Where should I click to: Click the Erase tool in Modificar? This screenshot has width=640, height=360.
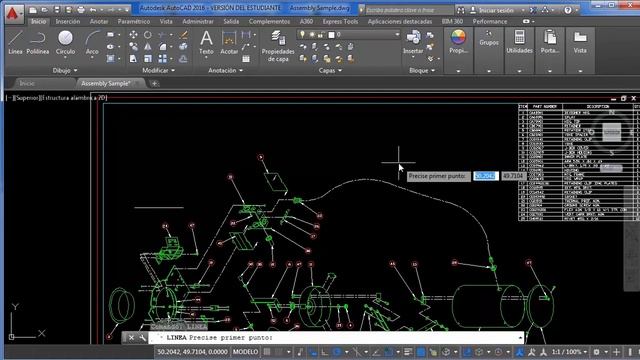(x=184, y=35)
